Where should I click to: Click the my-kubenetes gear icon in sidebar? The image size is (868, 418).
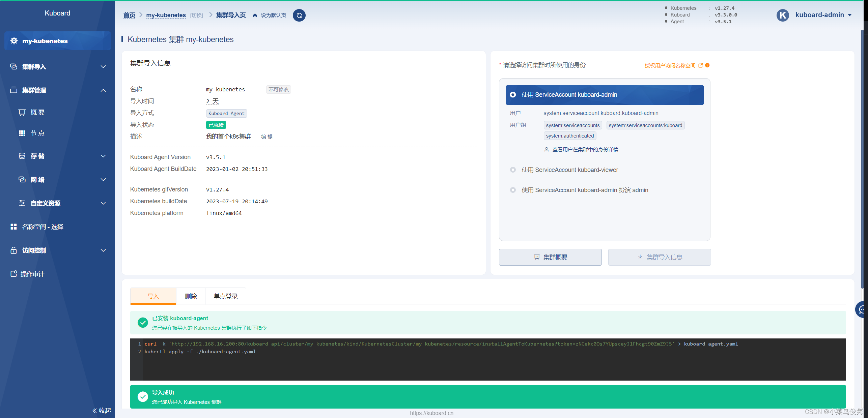(x=14, y=41)
